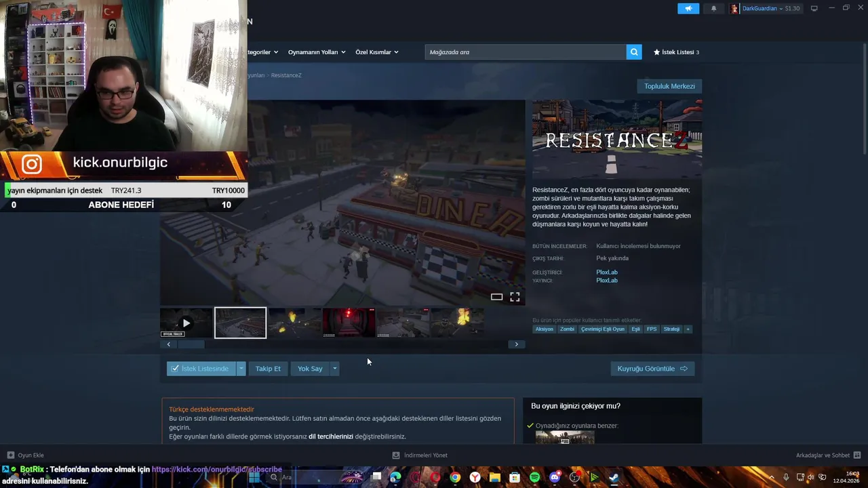The width and height of the screenshot is (868, 488).
Task: Select the red corridor screenshot thumbnail
Action: [x=349, y=323]
